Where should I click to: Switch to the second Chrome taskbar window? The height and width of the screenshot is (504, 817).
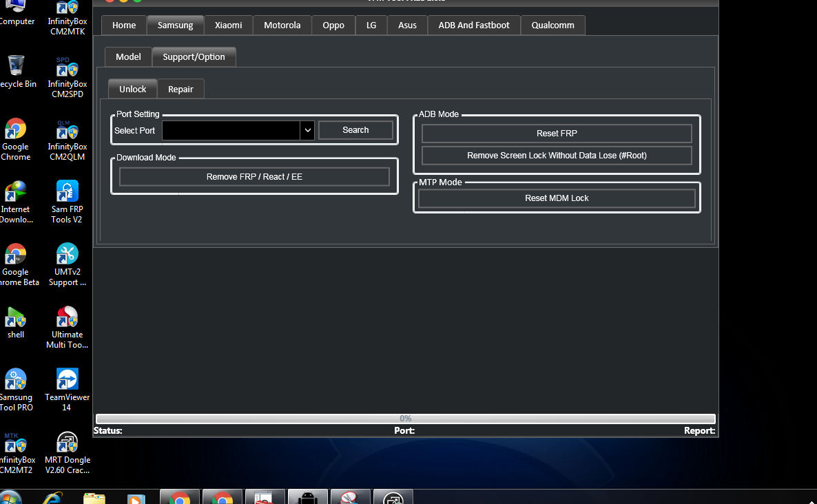[x=223, y=496]
